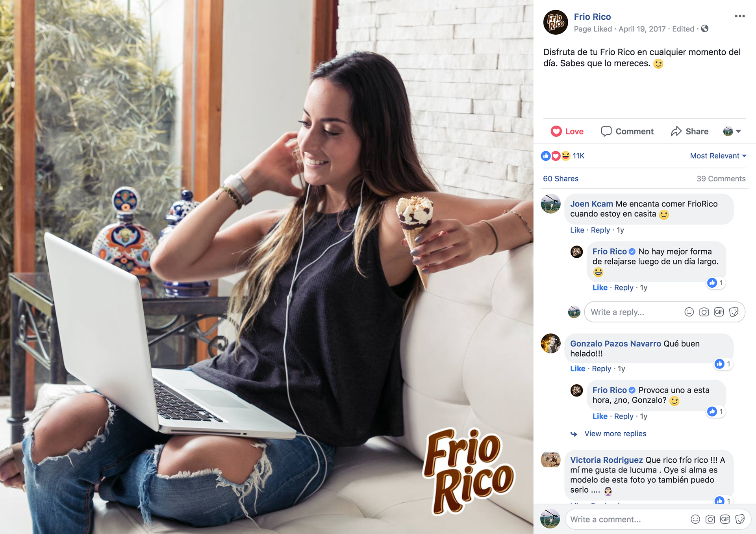The image size is (756, 534).
Task: Expand View more replies
Action: tap(615, 434)
